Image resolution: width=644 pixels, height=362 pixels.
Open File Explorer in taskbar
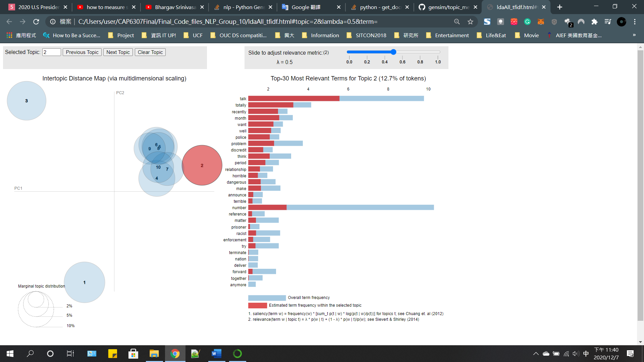pos(154,354)
